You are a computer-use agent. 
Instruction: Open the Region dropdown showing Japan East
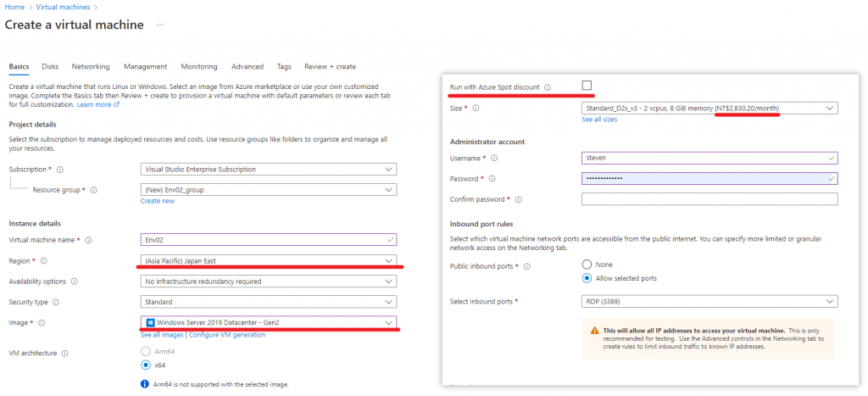[x=269, y=260]
